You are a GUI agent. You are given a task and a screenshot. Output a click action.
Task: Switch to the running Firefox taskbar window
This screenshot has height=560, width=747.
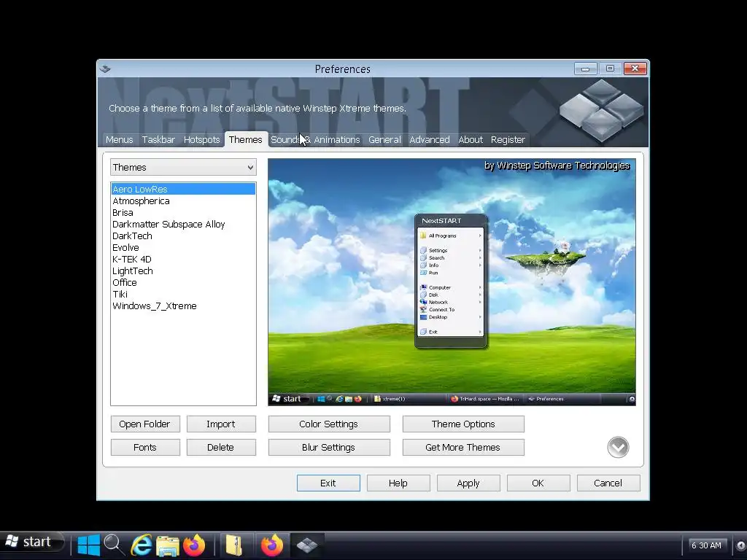pos(271,545)
